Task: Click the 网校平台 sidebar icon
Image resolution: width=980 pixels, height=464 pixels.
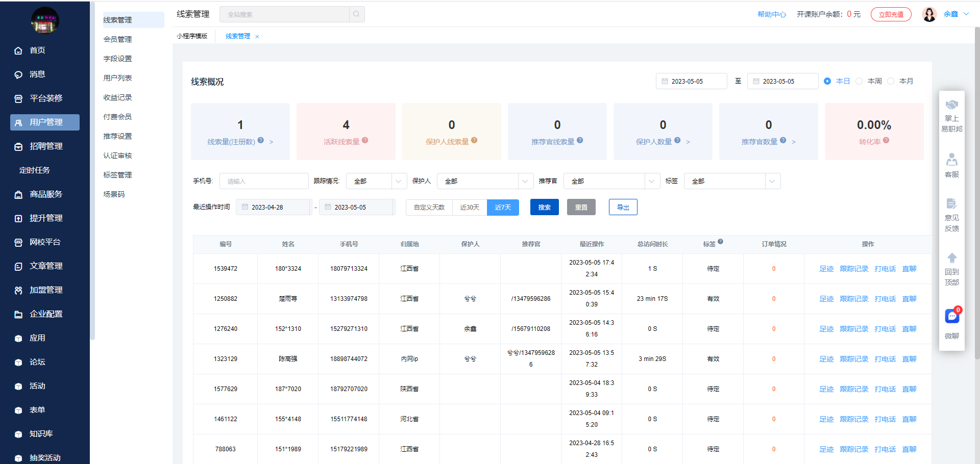Action: click(x=18, y=242)
